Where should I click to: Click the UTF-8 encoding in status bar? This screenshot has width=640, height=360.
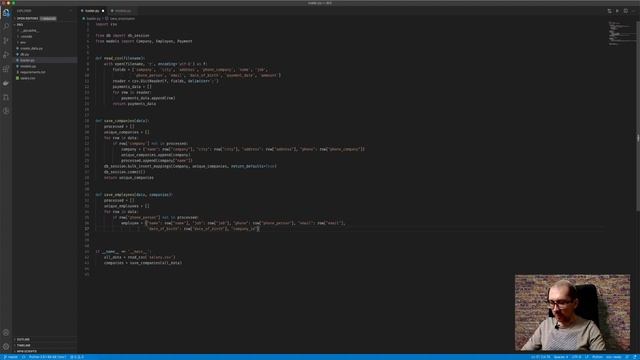click(x=576, y=357)
